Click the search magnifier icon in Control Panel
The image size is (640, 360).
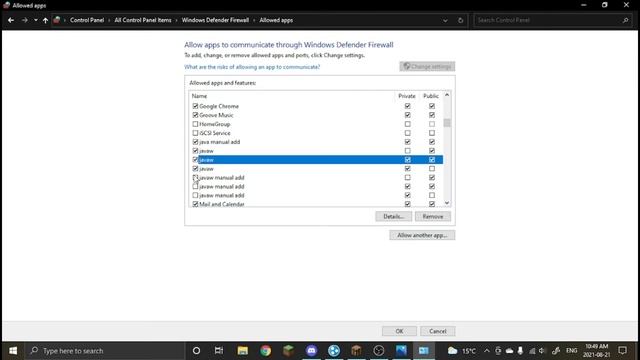click(625, 20)
